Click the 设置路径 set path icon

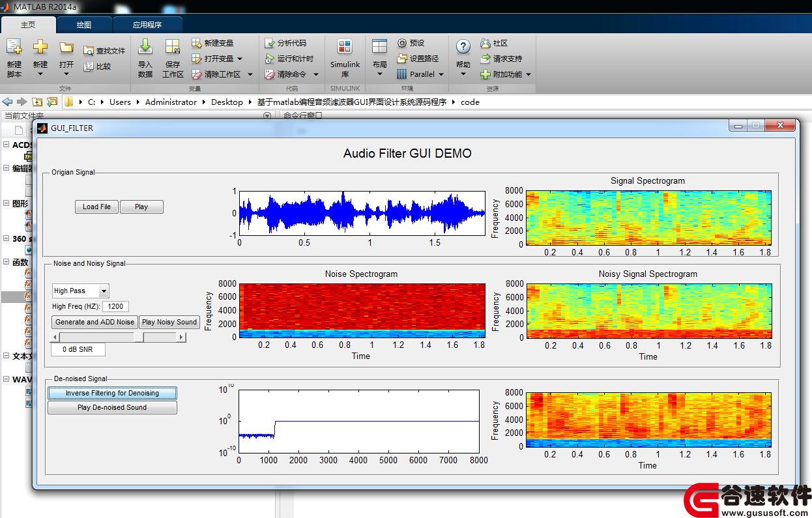click(x=402, y=59)
